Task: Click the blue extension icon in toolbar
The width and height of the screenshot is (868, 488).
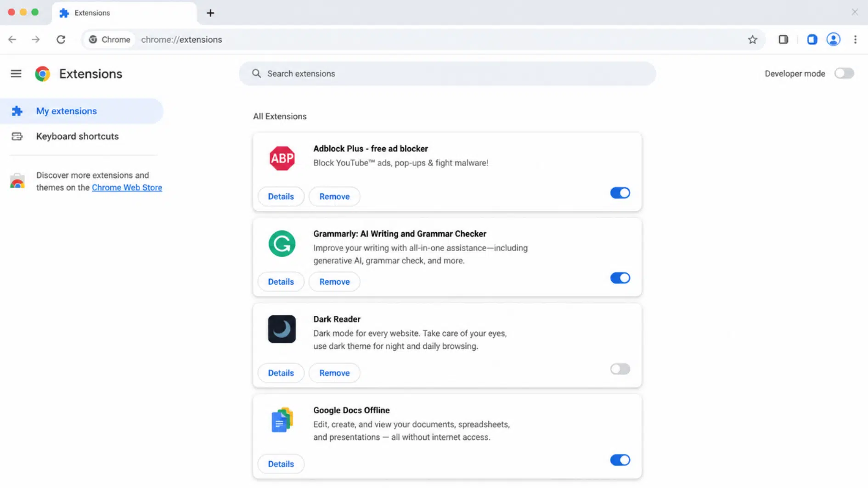Action: tap(812, 39)
